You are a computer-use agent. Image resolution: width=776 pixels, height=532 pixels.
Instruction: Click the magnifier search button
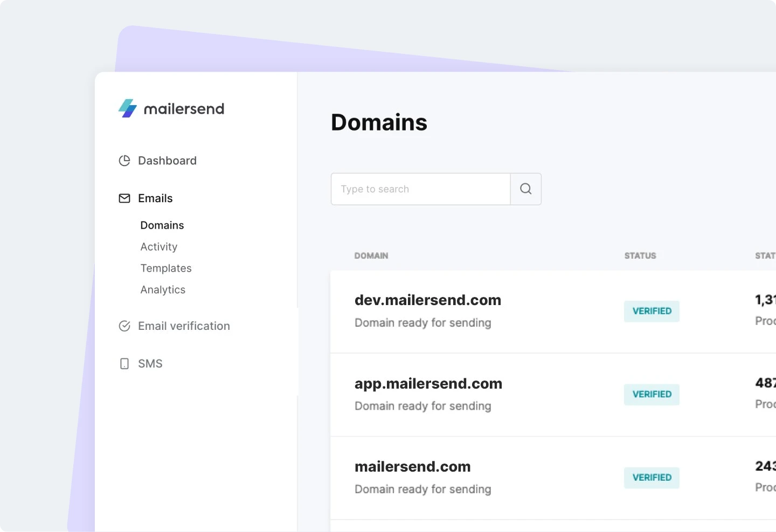coord(526,189)
